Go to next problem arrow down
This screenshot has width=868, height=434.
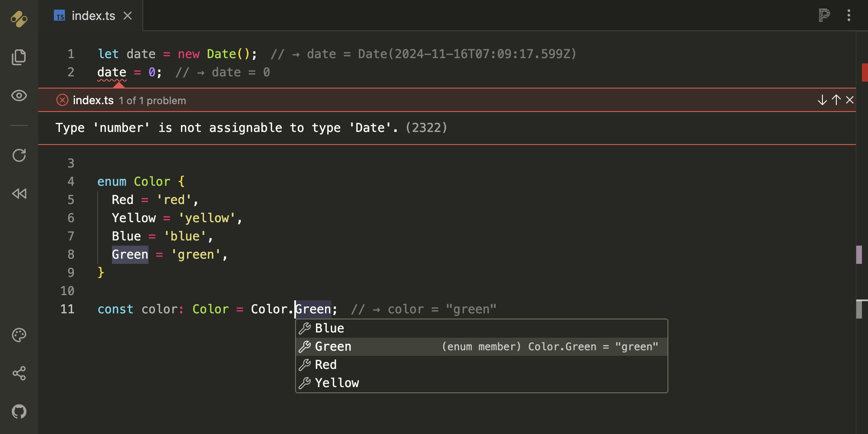[822, 100]
